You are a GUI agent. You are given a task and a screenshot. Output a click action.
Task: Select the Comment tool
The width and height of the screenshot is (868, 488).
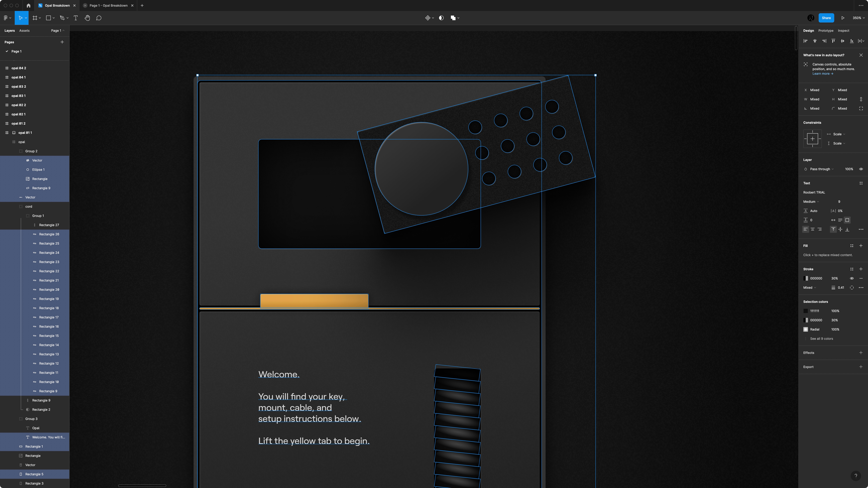pos(99,18)
